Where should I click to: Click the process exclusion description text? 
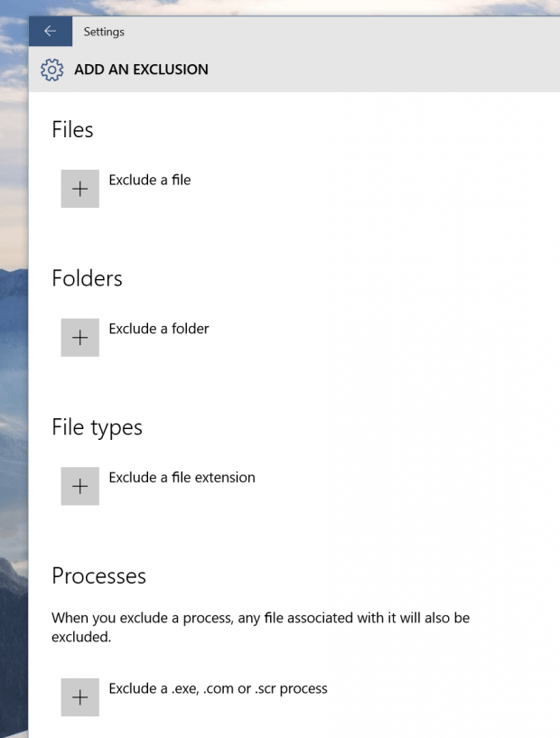pos(260,627)
